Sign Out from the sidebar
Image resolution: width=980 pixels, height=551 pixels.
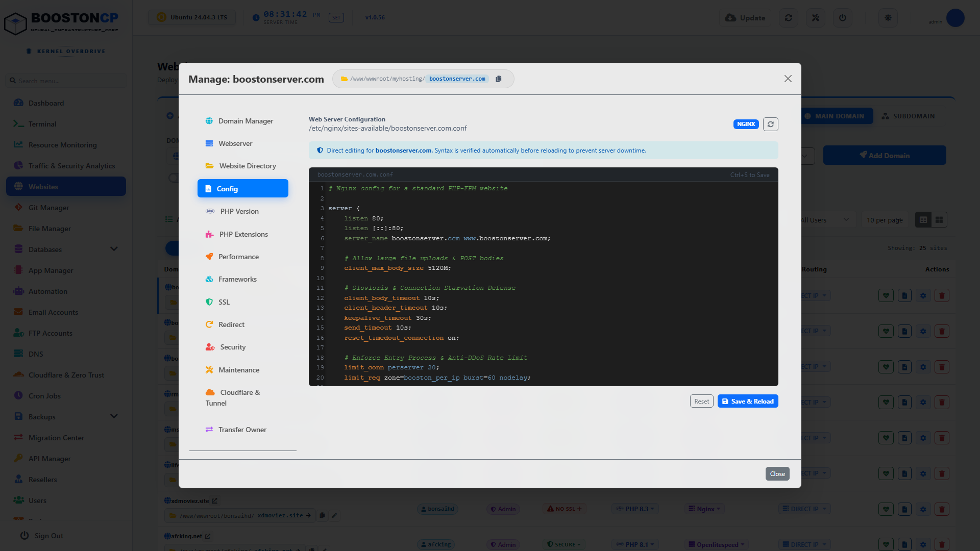[x=42, y=536]
